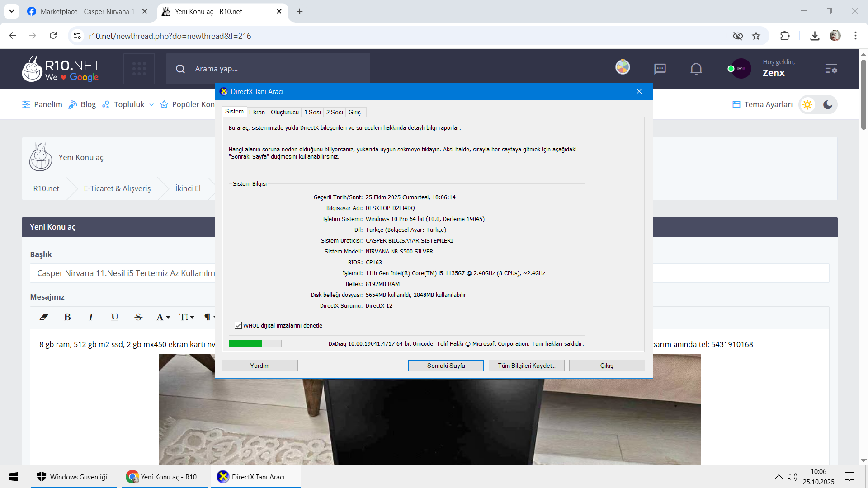The width and height of the screenshot is (868, 488).
Task: Click the Başlık title input field
Action: pos(429,273)
